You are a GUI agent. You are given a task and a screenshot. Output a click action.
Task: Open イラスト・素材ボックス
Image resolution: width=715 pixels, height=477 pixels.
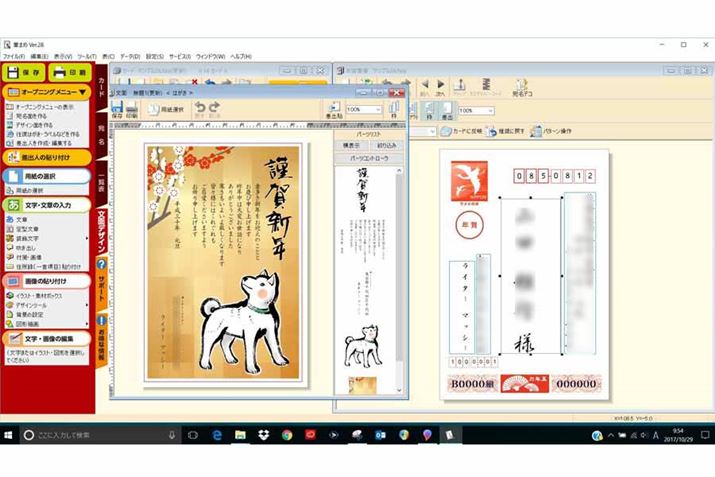pos(39,296)
